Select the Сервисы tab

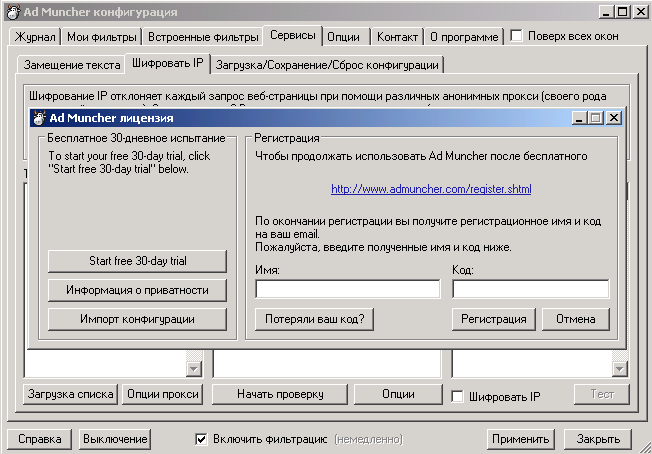point(293,35)
